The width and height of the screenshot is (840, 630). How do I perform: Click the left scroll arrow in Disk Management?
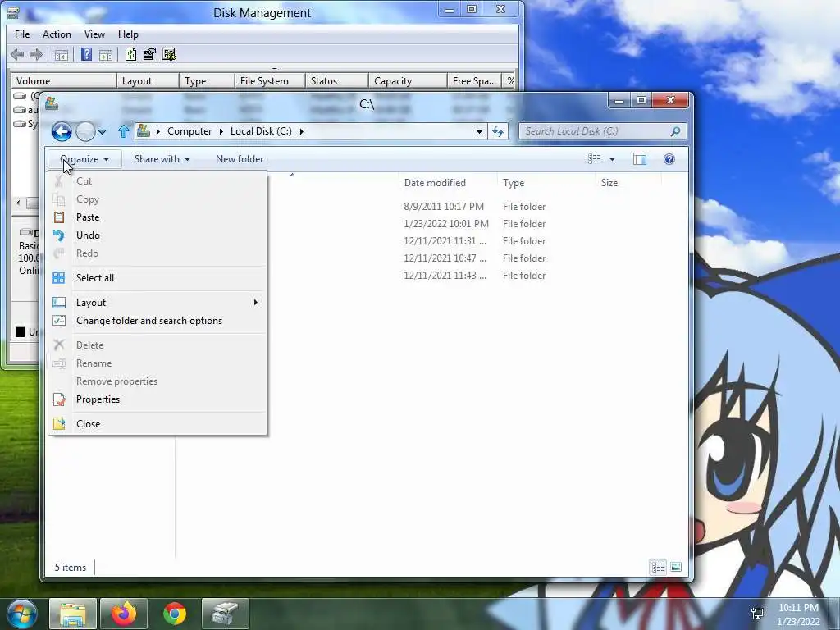pyautogui.click(x=18, y=203)
